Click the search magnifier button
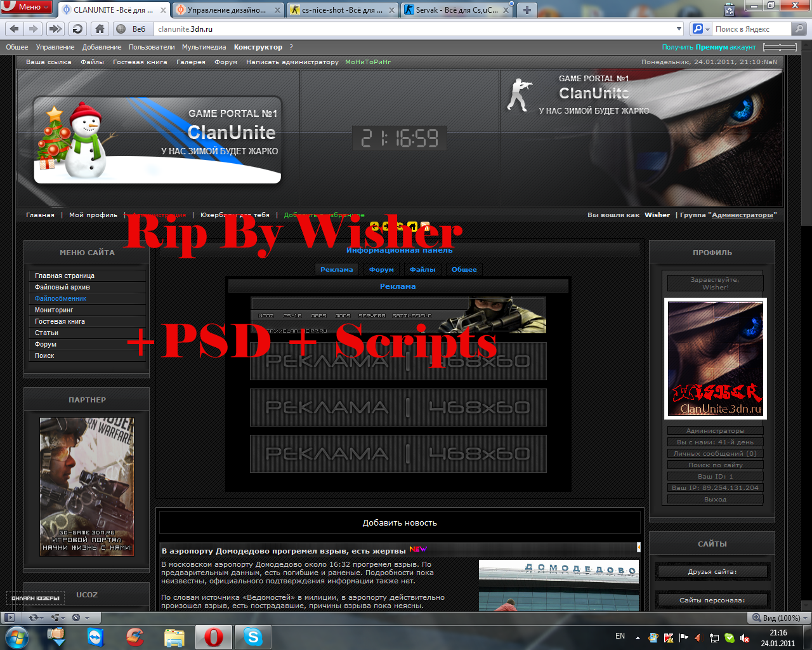This screenshot has width=812, height=650. click(x=799, y=29)
